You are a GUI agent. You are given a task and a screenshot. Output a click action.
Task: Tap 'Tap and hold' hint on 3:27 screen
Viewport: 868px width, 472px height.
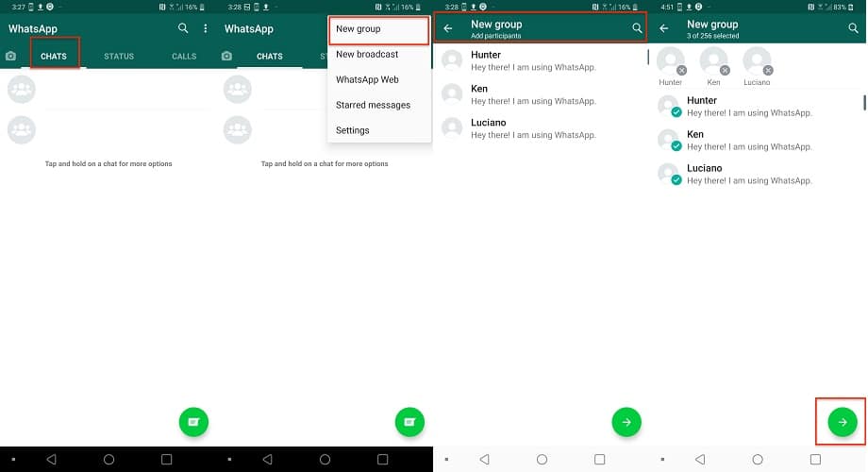[108, 164]
